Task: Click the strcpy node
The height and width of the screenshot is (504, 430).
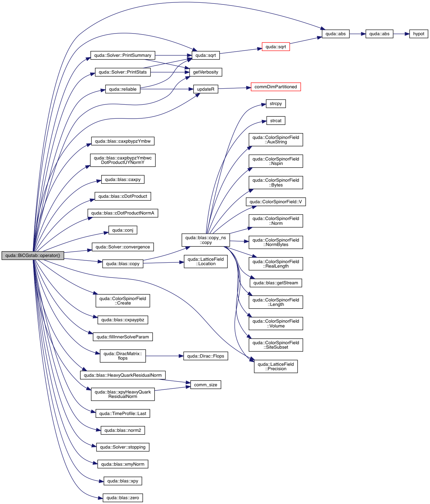Action: pyautogui.click(x=276, y=104)
